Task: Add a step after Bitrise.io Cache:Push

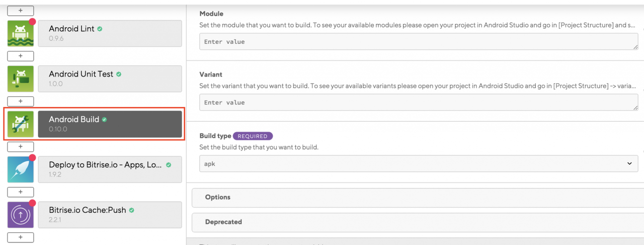Action: [21, 237]
